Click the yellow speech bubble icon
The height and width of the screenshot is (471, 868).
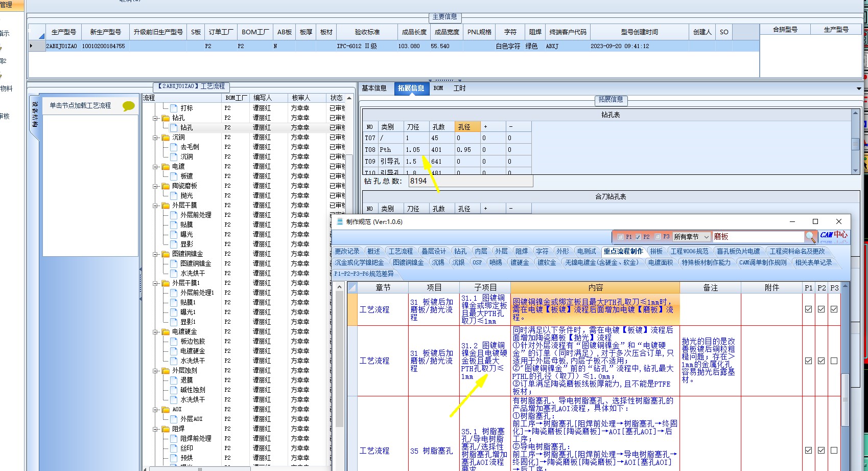(x=129, y=106)
